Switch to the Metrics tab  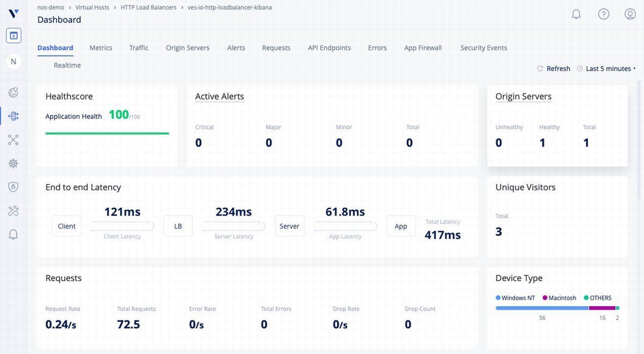101,48
